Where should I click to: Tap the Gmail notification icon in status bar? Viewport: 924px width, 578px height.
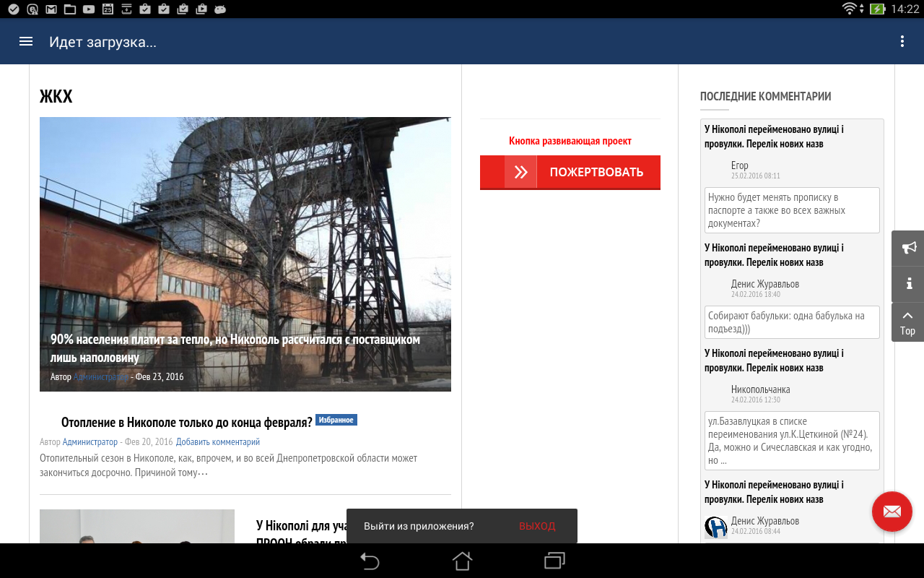coord(51,9)
